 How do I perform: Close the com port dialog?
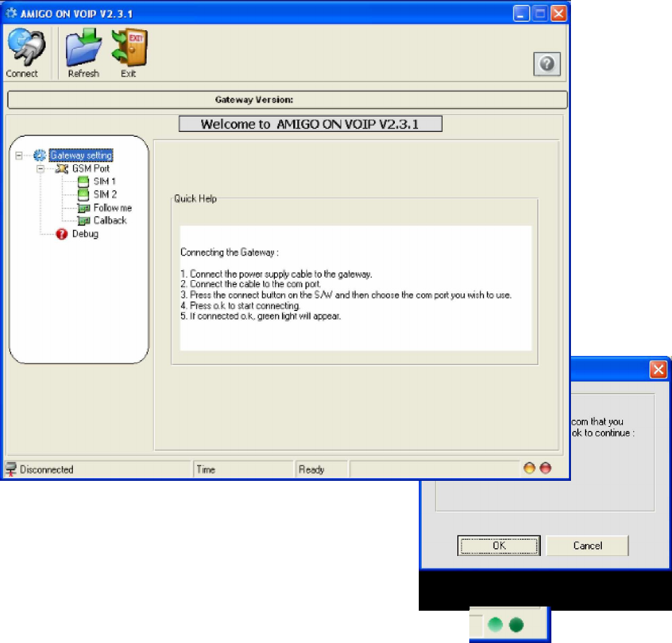[x=658, y=369]
